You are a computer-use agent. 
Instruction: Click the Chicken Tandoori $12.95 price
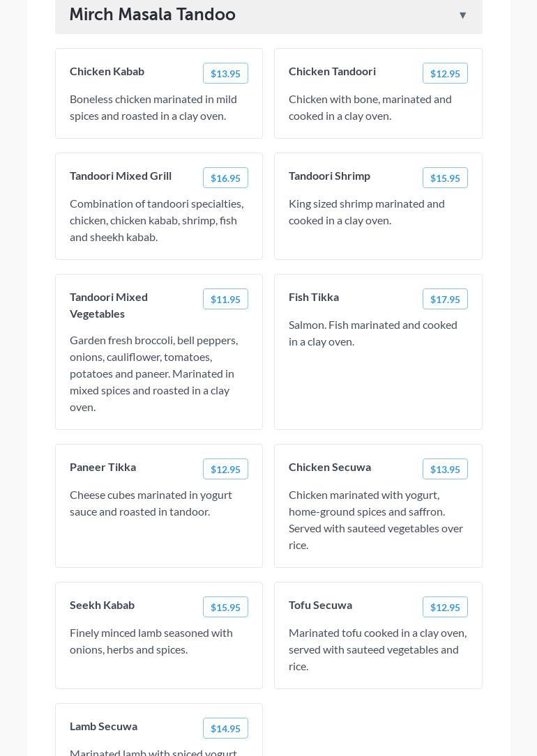coord(444,73)
